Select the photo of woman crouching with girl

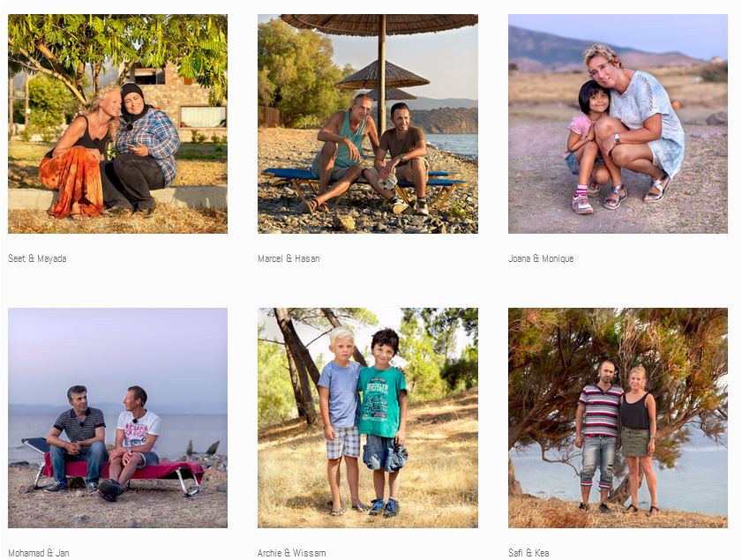click(x=618, y=123)
